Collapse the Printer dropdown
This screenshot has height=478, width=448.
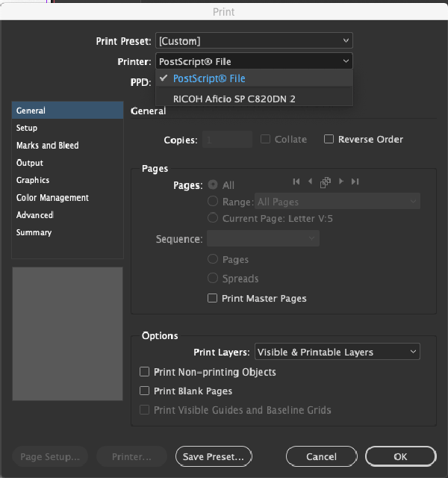254,61
